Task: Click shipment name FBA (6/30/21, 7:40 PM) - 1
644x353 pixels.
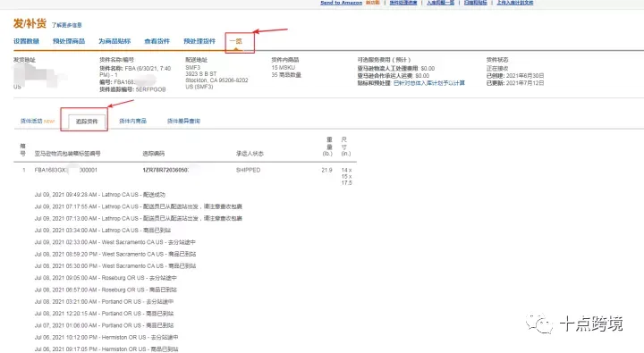Action: 135,71
